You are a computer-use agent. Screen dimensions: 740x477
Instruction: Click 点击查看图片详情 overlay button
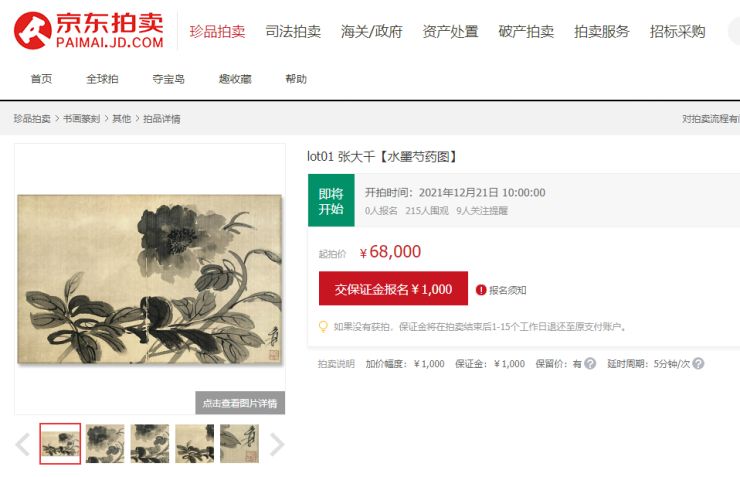[240, 403]
